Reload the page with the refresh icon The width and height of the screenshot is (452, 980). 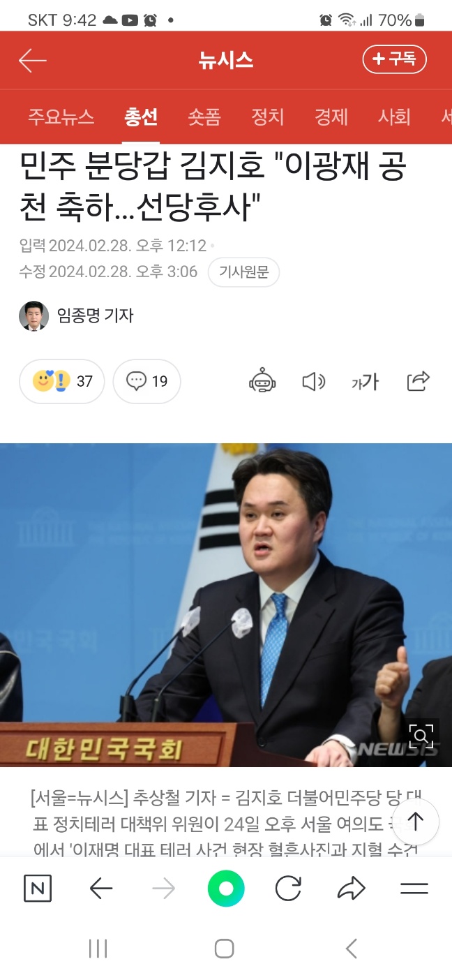pyautogui.click(x=288, y=889)
